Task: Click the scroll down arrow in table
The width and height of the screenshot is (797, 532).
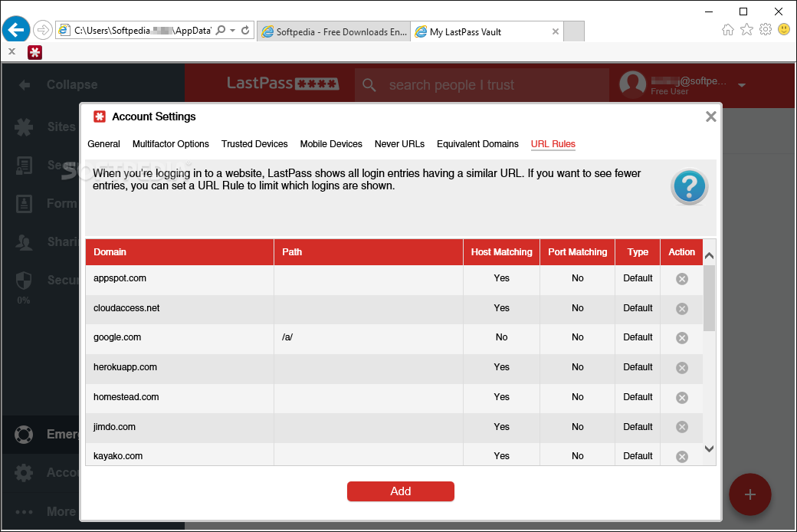Action: click(x=709, y=448)
